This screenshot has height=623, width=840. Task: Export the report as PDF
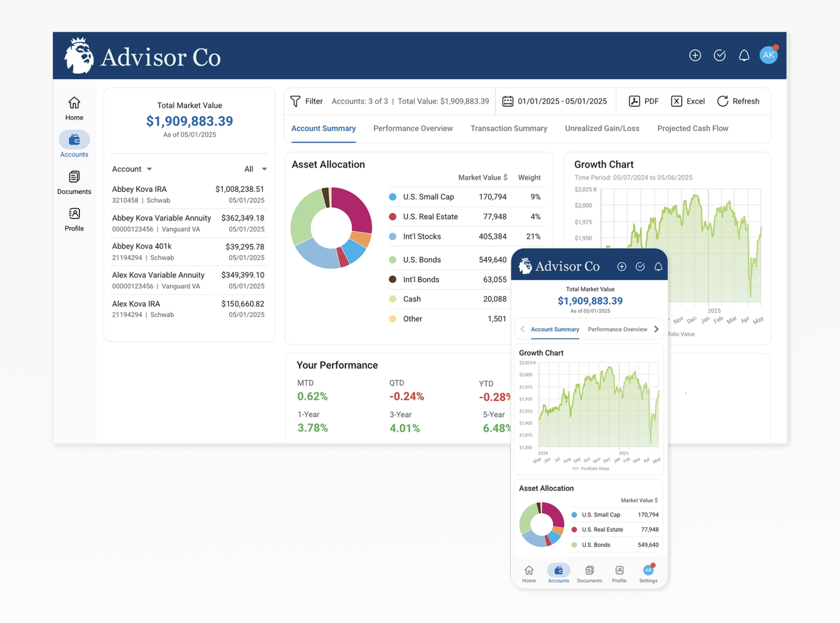644,101
